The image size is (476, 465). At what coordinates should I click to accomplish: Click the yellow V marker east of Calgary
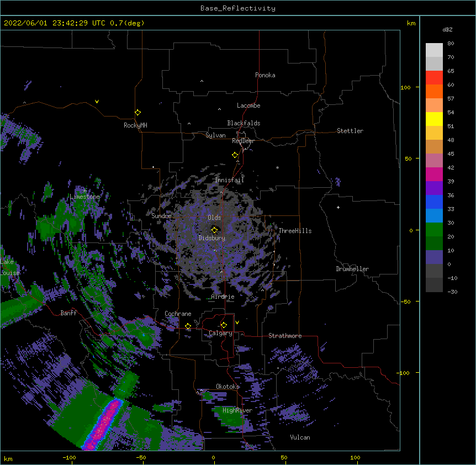pyautogui.click(x=237, y=323)
